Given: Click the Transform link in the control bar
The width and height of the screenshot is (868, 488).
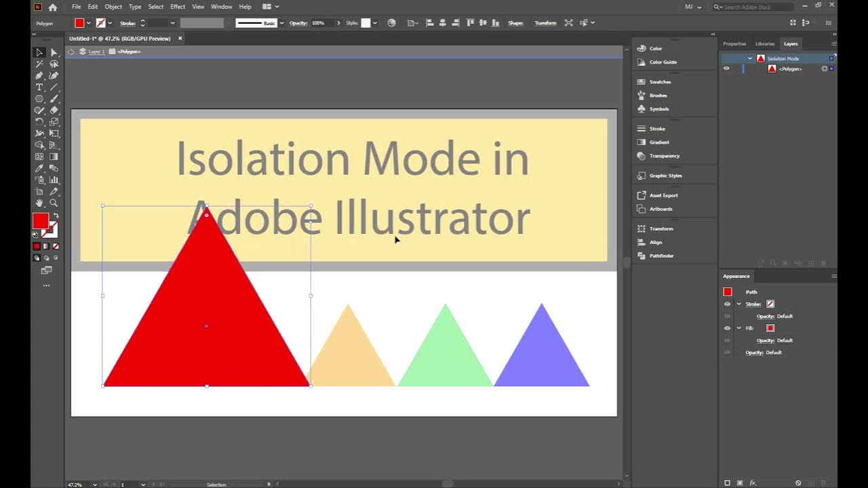Looking at the screenshot, I should (x=545, y=23).
